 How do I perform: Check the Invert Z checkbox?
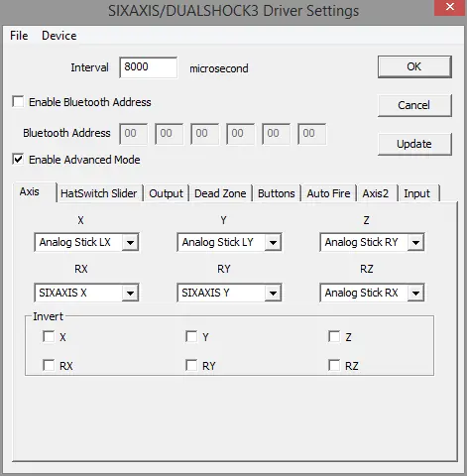point(334,337)
